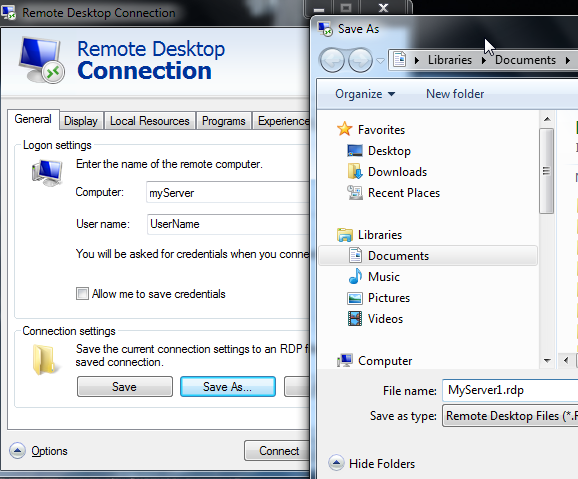
Task: Click the navigation pane scroll down arrow
Action: coord(547,360)
